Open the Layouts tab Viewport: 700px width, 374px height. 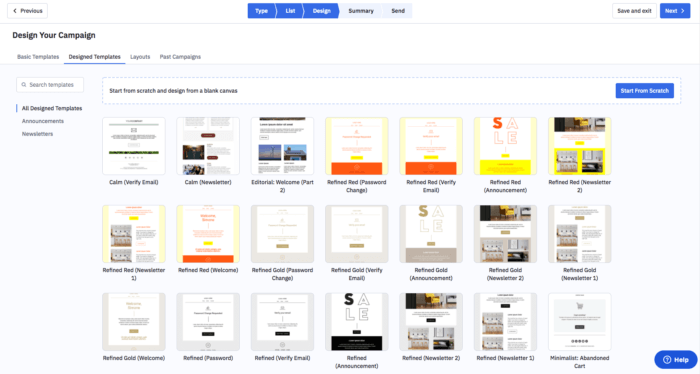140,57
